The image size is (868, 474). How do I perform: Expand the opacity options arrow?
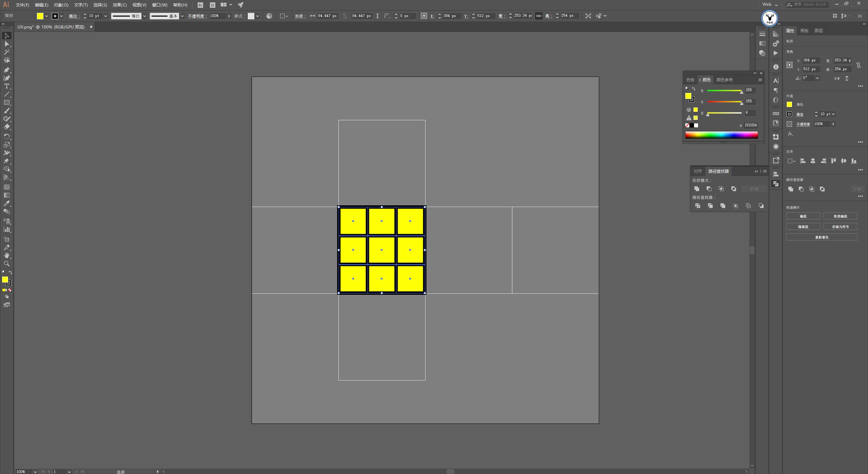pos(229,16)
